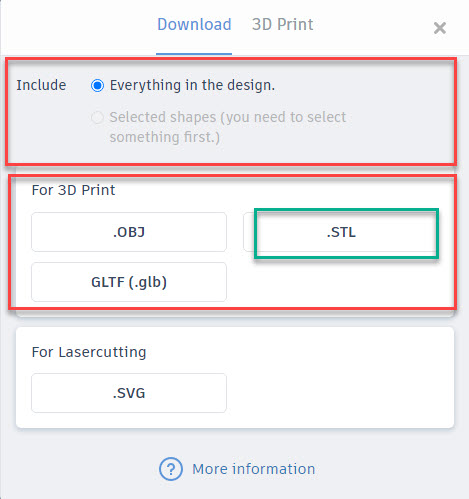The height and width of the screenshot is (499, 469).
Task: Click the blue underline beneath Download tab
Action: click(194, 54)
